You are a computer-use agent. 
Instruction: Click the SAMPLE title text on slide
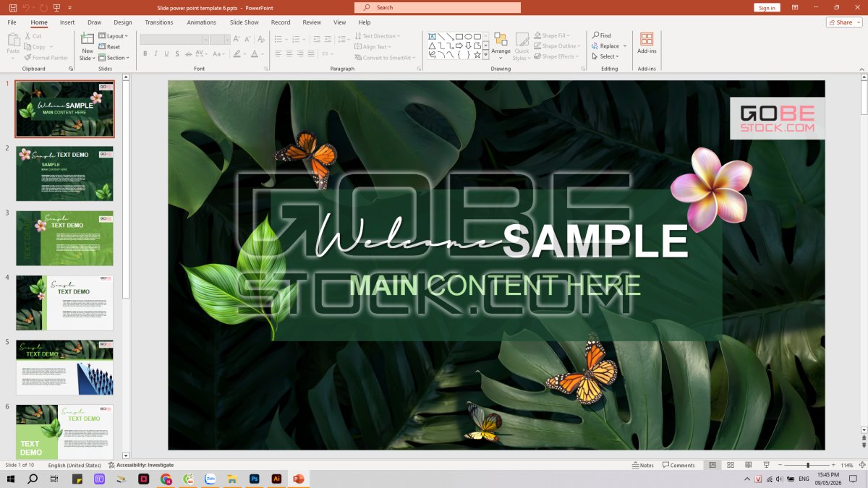[595, 241]
